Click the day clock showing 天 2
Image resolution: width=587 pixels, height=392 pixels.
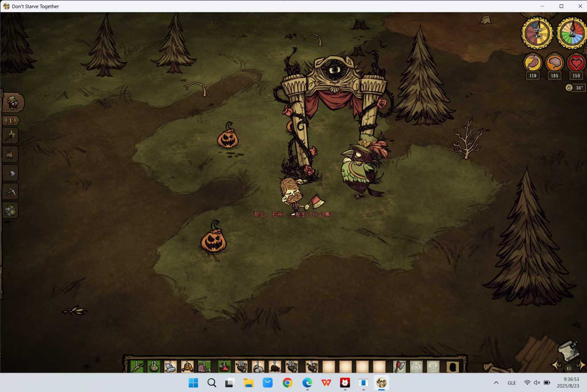tap(538, 33)
